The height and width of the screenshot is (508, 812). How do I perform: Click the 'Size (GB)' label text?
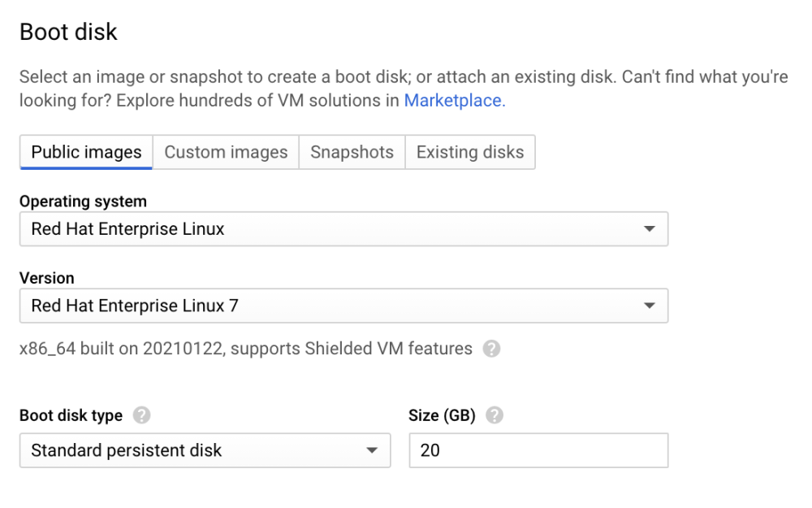pyautogui.click(x=442, y=415)
